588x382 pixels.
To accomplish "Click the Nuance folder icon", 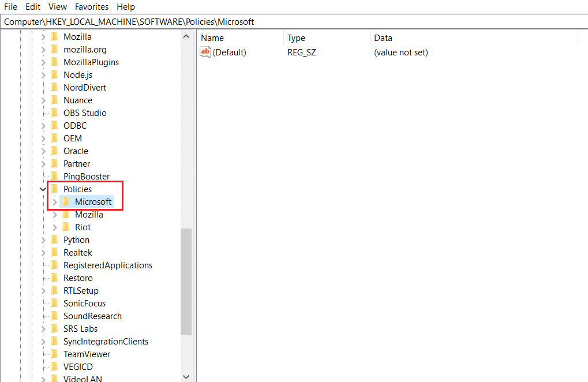I will (54, 100).
